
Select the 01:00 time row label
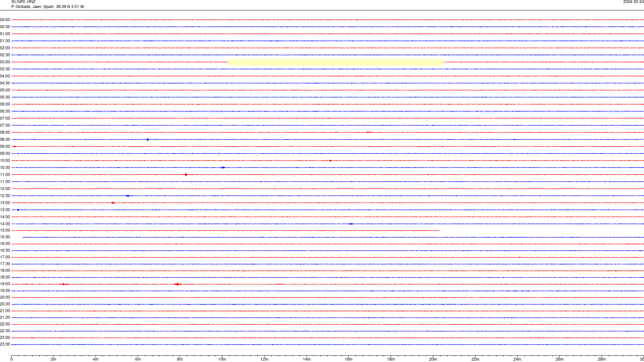point(5,34)
